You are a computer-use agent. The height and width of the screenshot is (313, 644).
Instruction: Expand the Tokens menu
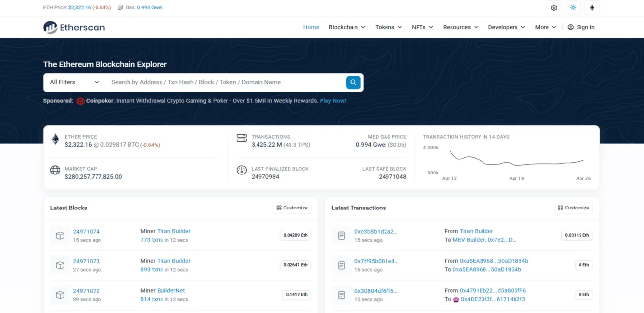tap(388, 27)
